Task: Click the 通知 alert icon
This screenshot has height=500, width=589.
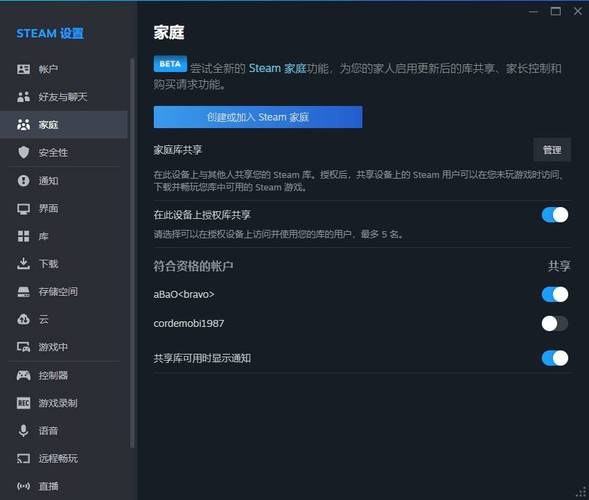Action: [23, 181]
